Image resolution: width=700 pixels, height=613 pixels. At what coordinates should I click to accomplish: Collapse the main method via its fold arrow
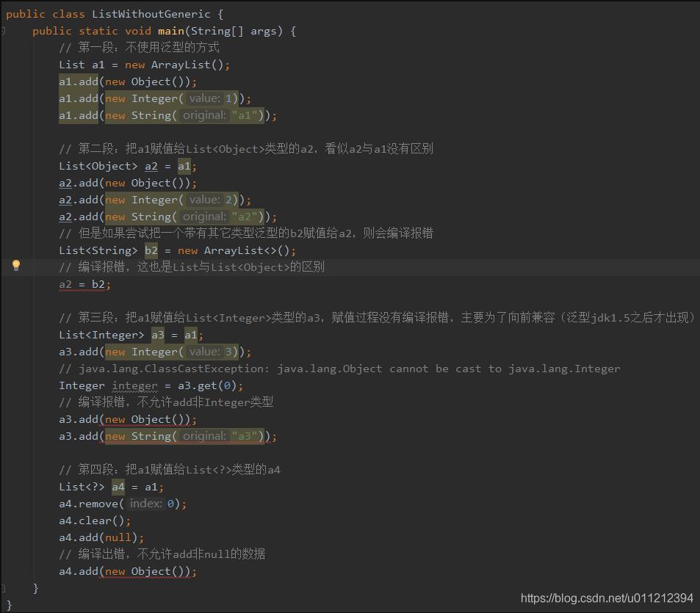point(4,31)
